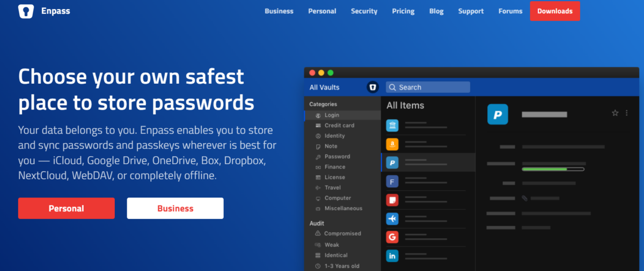
Task: Click the clock icon beside 1-3 Years old
Action: click(x=318, y=266)
